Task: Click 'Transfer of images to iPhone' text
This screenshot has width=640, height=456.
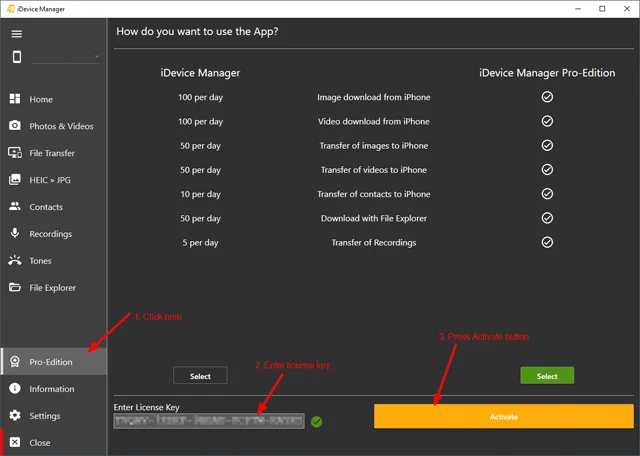Action: 373,146
